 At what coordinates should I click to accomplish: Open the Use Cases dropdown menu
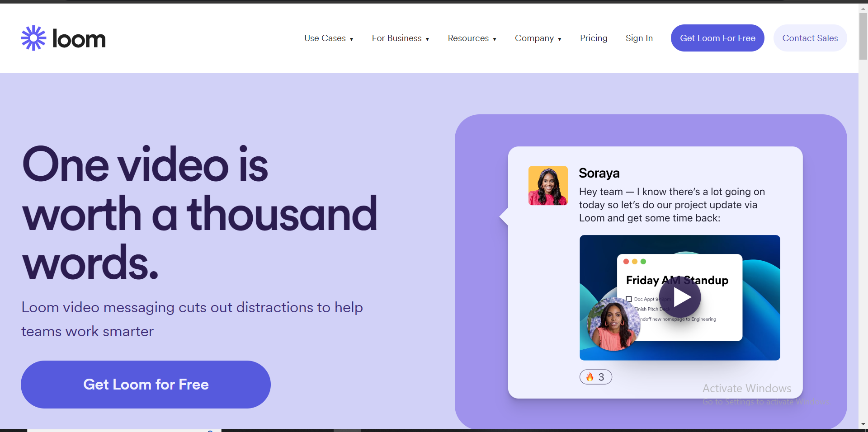pos(329,38)
